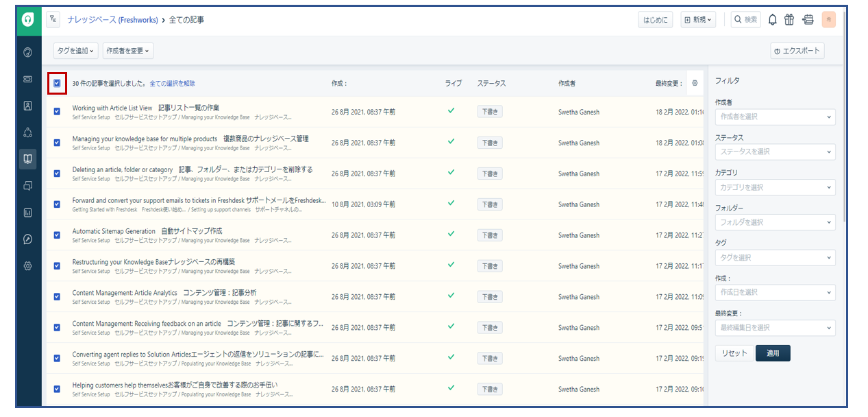This screenshot has height=417, width=868.
Task: Sort by the 作成 column header
Action: [339, 84]
